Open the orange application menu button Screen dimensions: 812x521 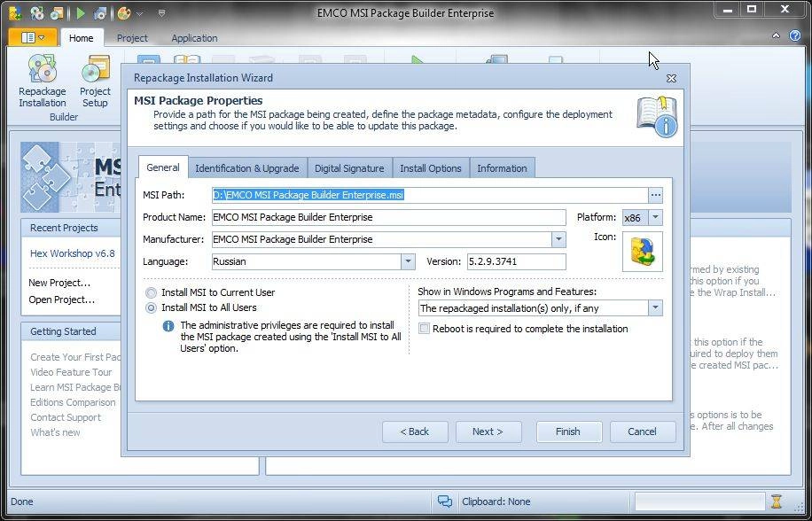(x=32, y=37)
